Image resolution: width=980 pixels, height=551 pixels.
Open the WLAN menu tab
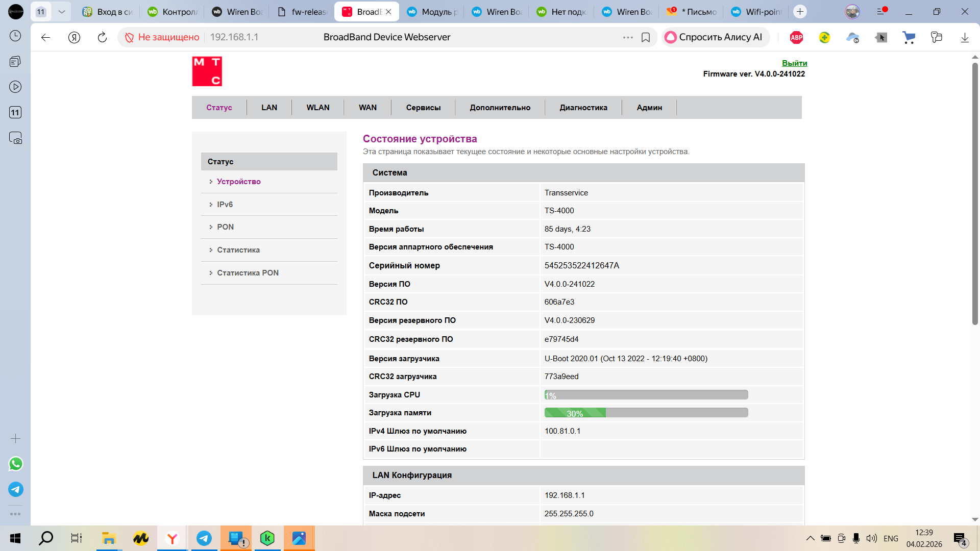(317, 108)
